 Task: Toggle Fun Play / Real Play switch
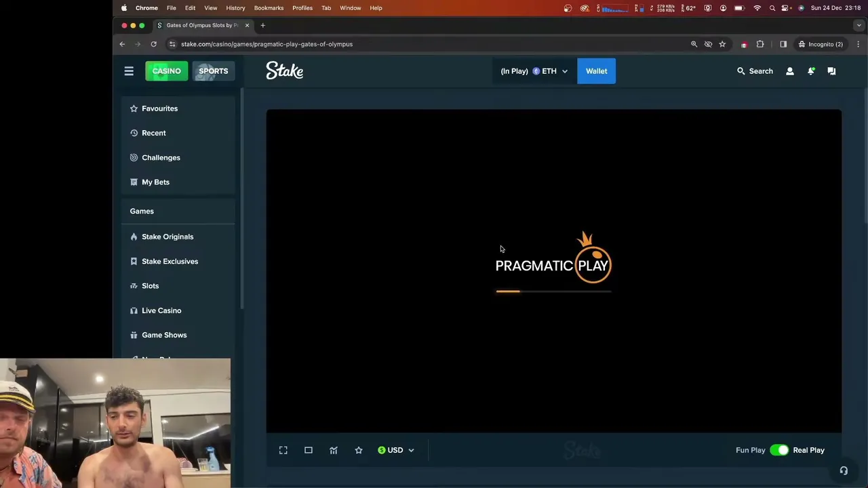tap(779, 450)
